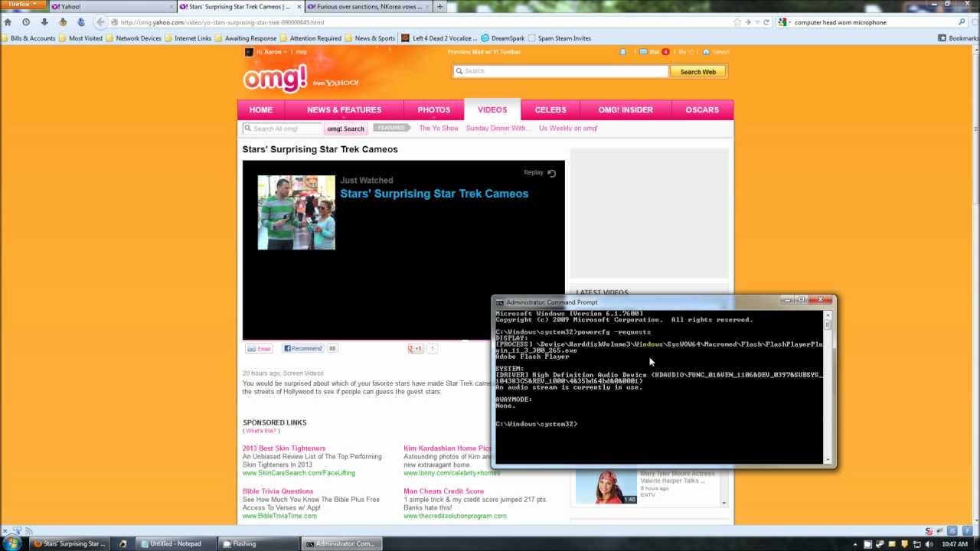Open the search engine selector dropdown
The width and height of the screenshot is (980, 551).
click(x=784, y=22)
